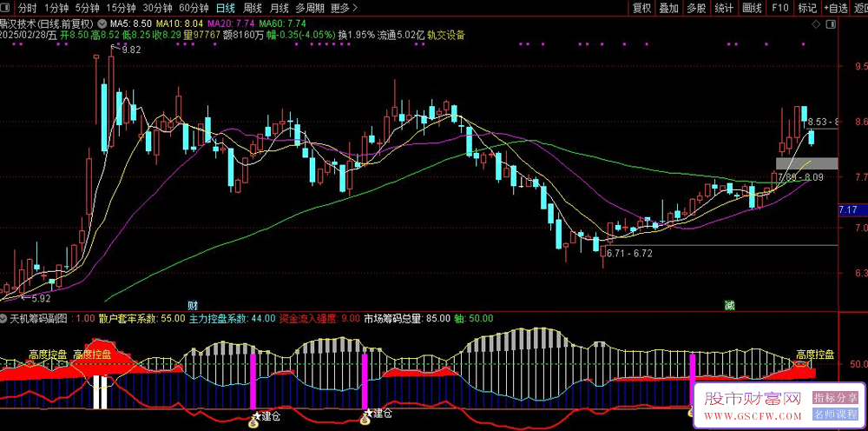868x431 pixels.
Task: Click the 换1.95% turnover text
Action: pos(357,35)
